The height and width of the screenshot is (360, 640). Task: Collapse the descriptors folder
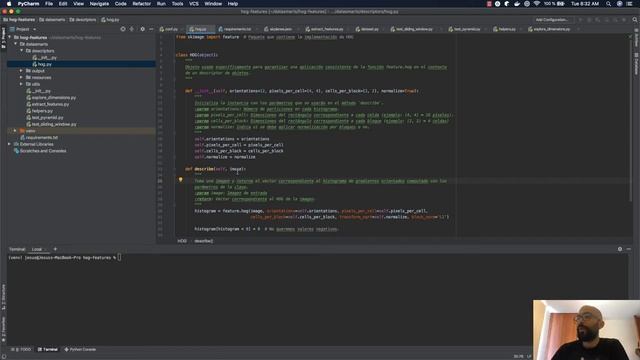pyautogui.click(x=22, y=51)
